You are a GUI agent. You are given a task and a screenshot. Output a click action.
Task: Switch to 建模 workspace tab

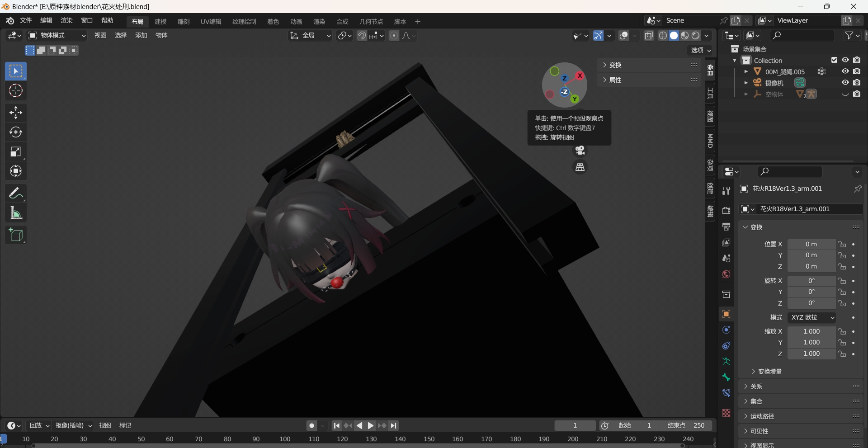[x=160, y=22]
